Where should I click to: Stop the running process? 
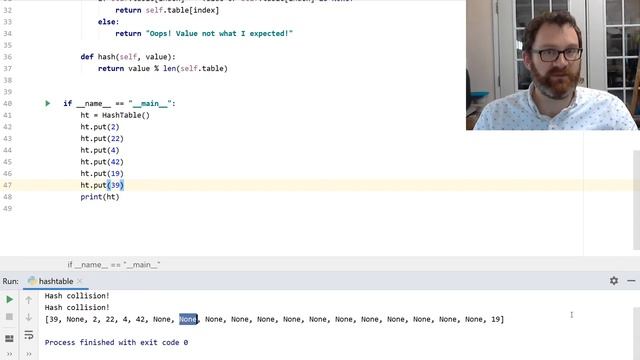[x=9, y=317]
